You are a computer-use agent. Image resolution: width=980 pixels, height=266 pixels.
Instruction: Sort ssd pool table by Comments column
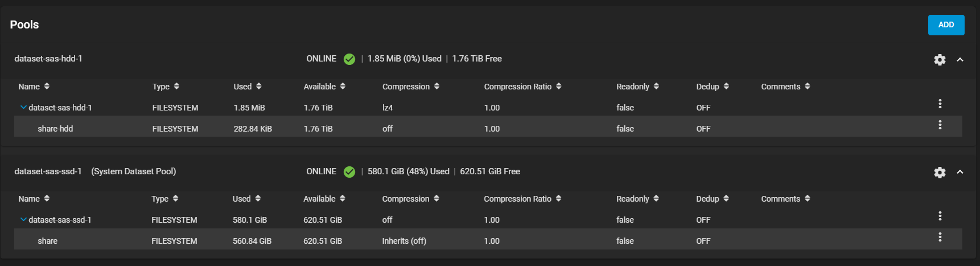(785, 199)
